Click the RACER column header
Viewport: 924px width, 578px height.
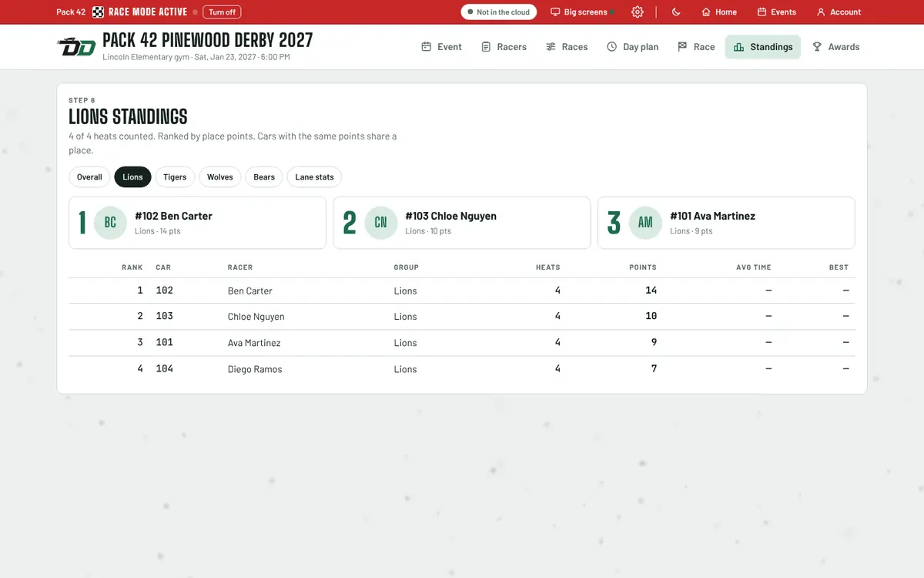(240, 267)
